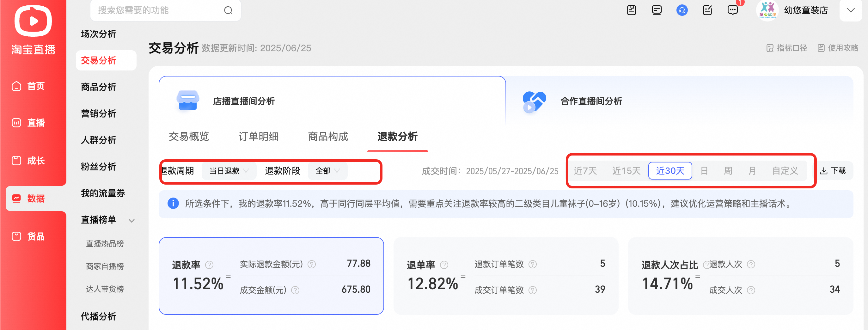Open the chat notifications icon with badge
Viewport: 868px width, 330px height.
732,10
